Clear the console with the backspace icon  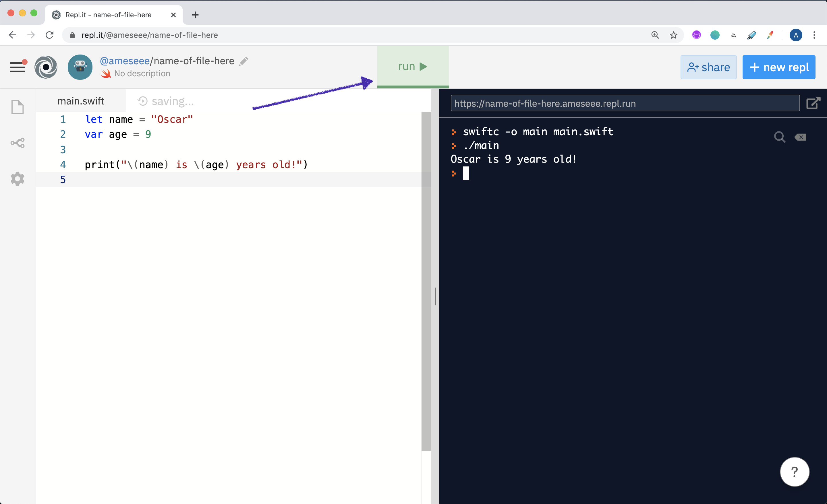point(801,137)
